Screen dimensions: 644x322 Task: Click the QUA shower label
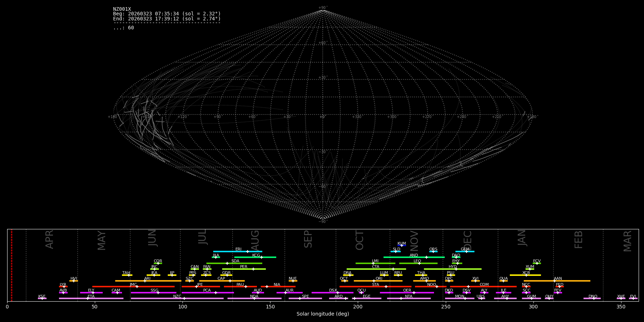tap(503, 279)
